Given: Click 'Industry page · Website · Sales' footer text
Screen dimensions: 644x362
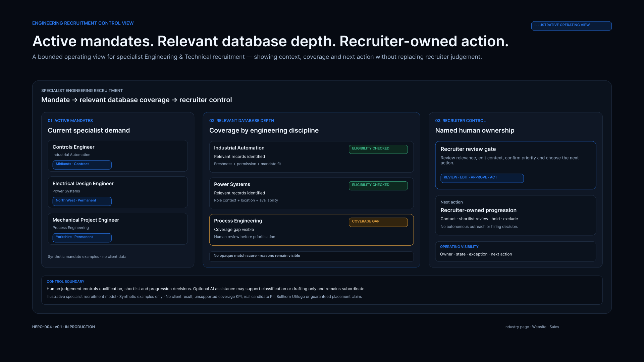Looking at the screenshot, I should coord(532,327).
